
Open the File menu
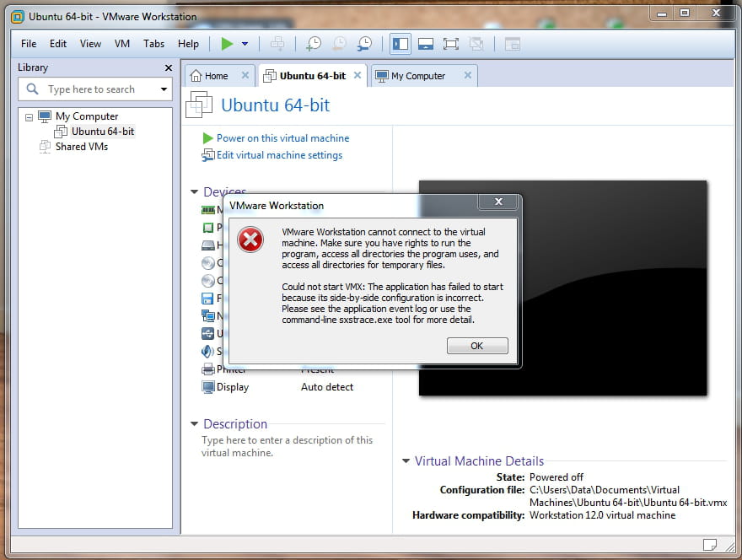29,44
